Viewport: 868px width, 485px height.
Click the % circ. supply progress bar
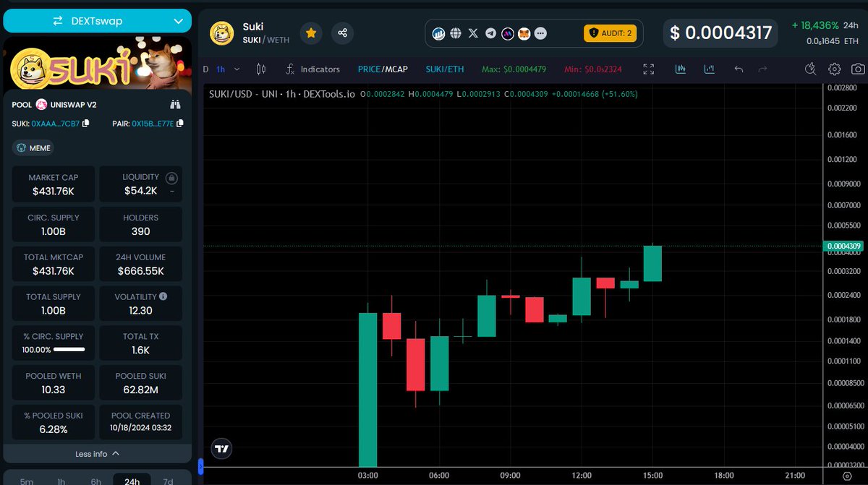69,349
